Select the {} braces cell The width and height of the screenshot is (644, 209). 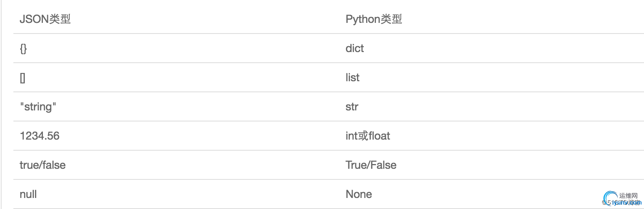pyautogui.click(x=23, y=49)
